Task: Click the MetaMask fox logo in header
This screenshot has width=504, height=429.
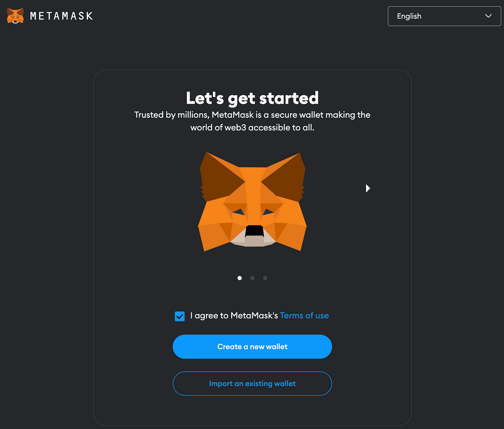Action: click(x=15, y=16)
